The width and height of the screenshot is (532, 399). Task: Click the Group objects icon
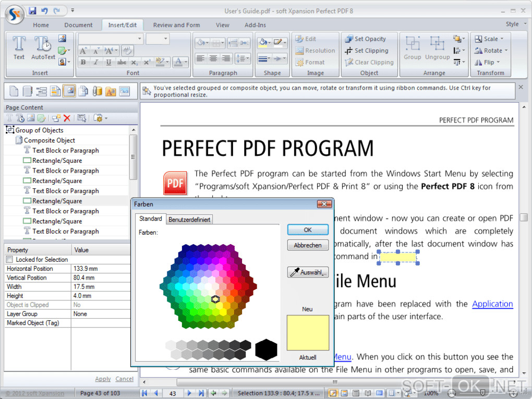(x=413, y=48)
